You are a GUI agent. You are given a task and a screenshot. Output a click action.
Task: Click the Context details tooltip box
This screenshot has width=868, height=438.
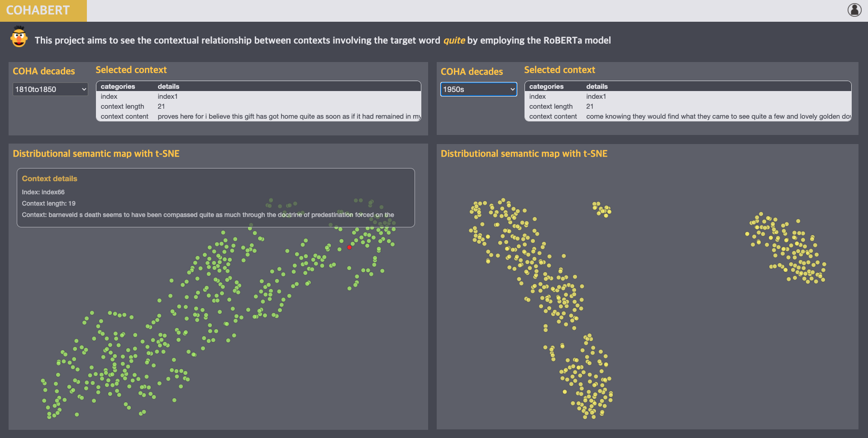coord(215,197)
